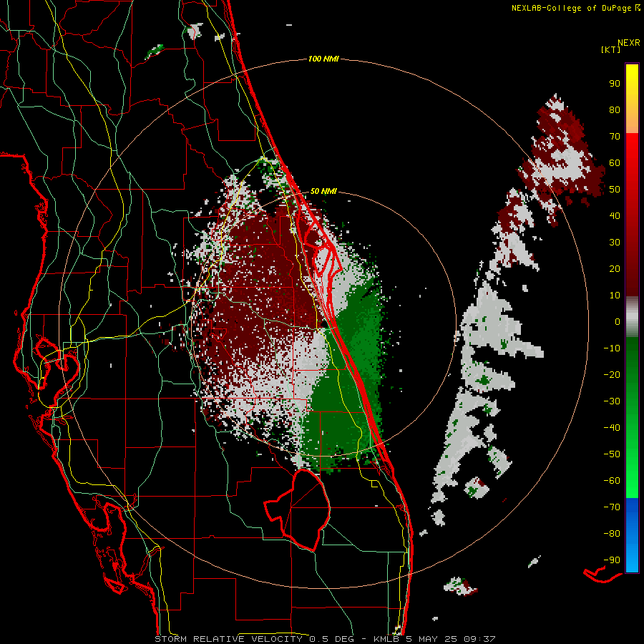The image size is (644, 644).
Task: Click the -30 value on velocity scale
Action: click(612, 401)
